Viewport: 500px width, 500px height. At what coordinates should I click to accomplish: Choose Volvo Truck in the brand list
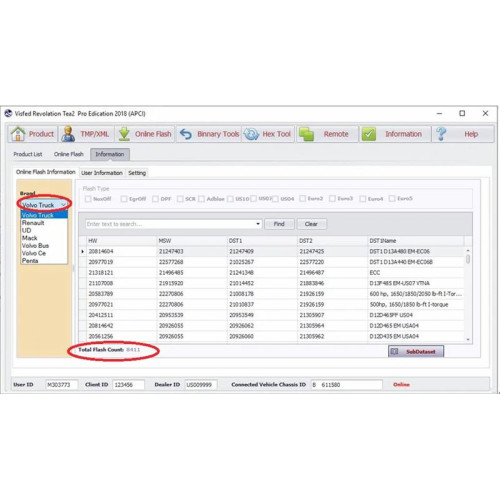44,215
